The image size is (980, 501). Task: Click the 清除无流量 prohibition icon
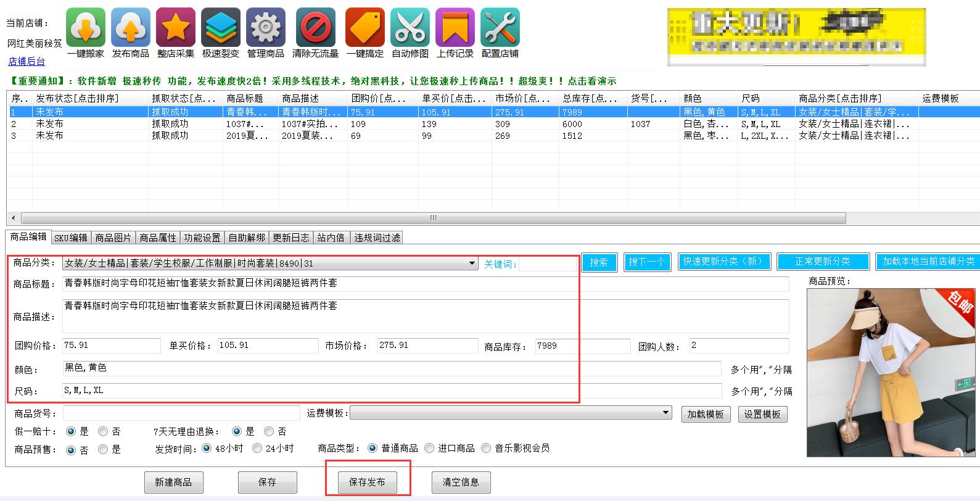click(316, 27)
